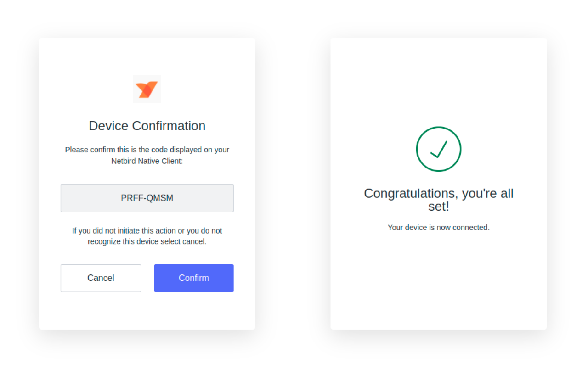Click the word "set!" in the heading
Image resolution: width=588 pixels, height=369 pixels.
439,207
